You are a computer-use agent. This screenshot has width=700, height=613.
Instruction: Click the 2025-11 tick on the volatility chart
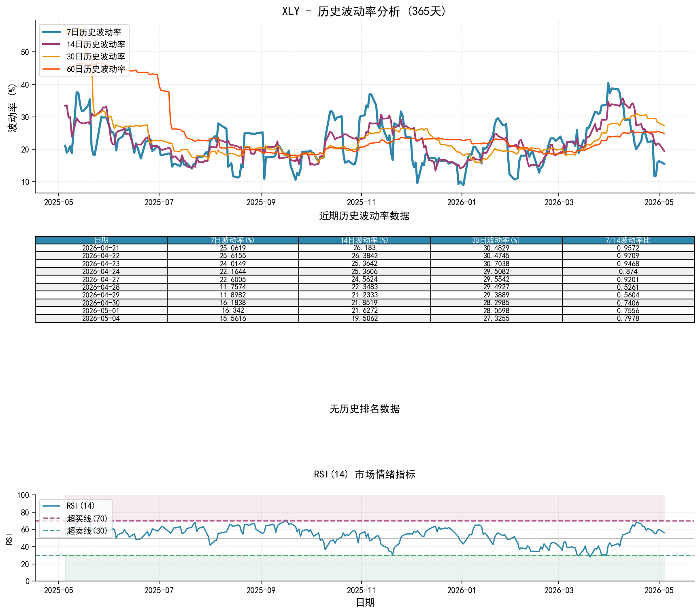click(361, 202)
